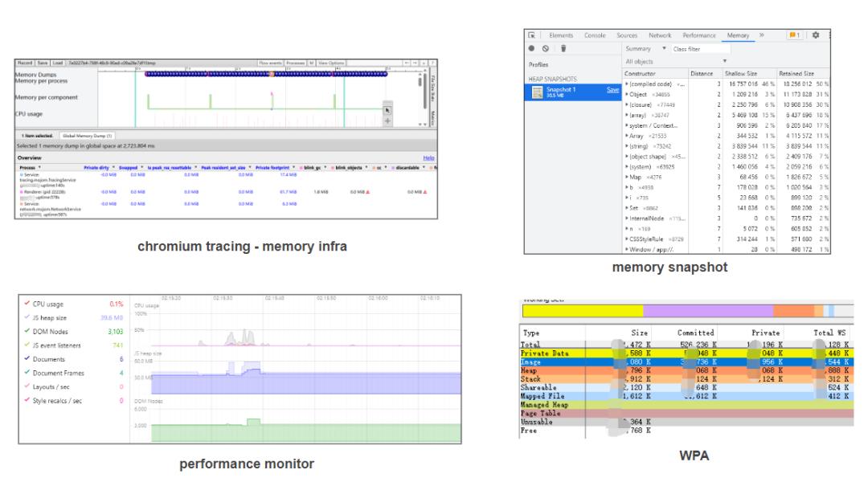Click the record heap snapshot circle icon
Image resolution: width=868 pixels, height=478 pixels.
(531, 49)
